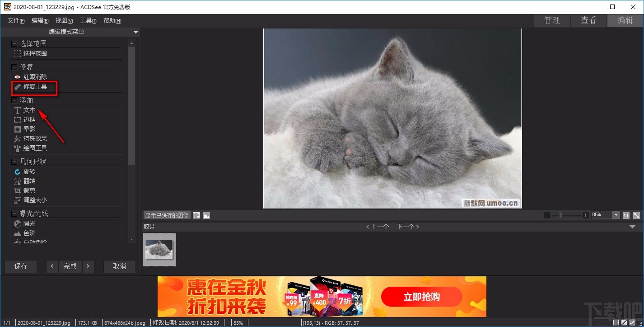644x327 pixels.
Task: Click the 1:1 actual size zoom icon
Action: [x=625, y=215]
